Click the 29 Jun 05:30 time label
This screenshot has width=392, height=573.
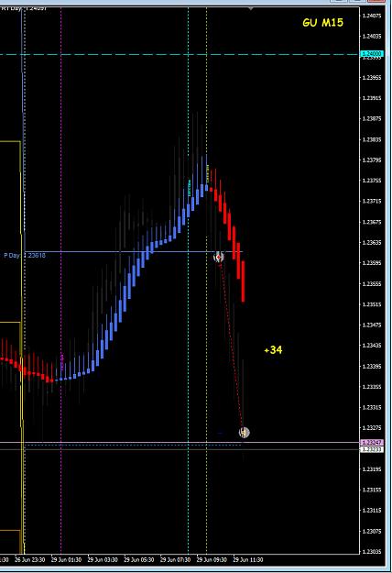click(x=139, y=560)
